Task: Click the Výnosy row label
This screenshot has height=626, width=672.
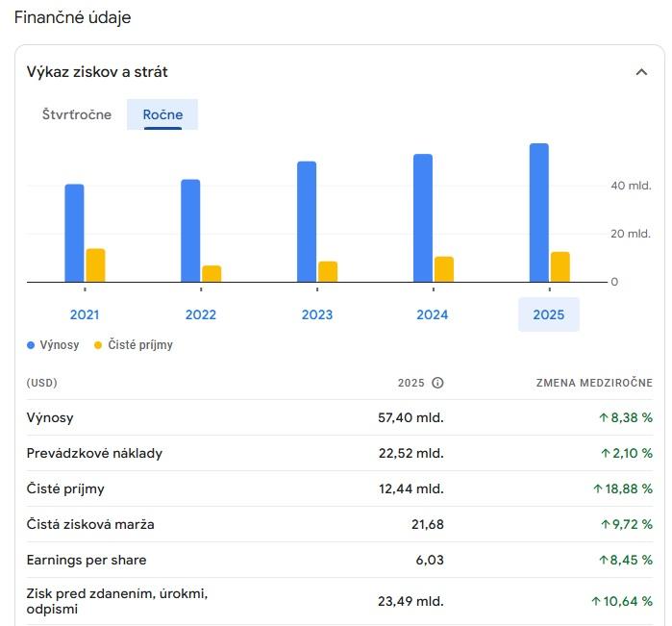Action: 50,418
